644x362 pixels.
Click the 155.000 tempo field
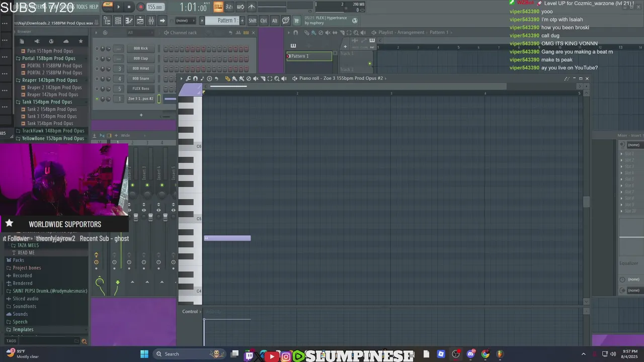(x=155, y=7)
